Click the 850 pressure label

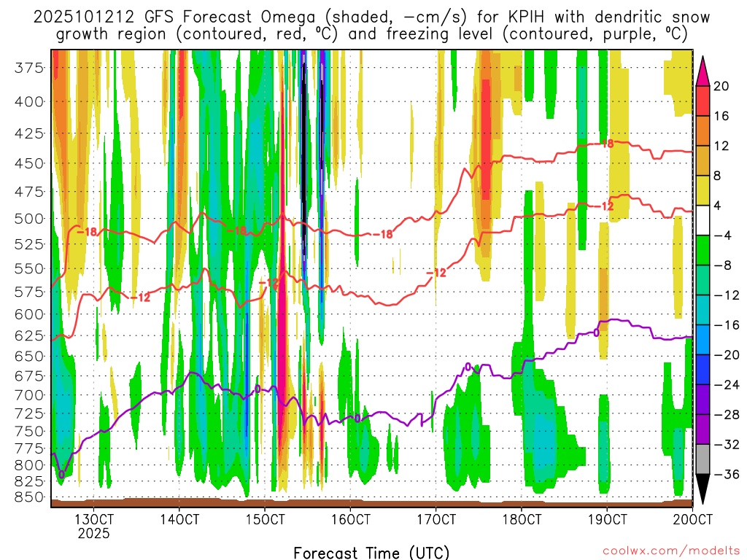point(28,497)
